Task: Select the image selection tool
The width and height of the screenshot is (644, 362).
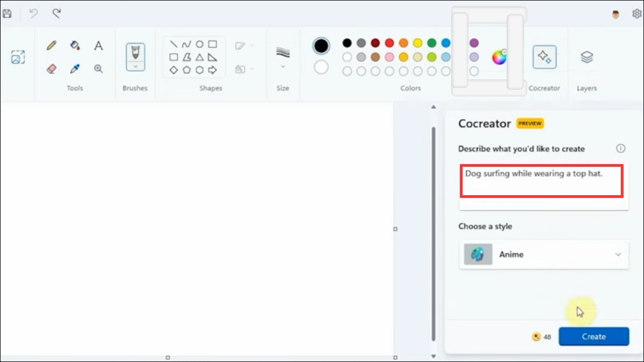Action: (x=18, y=57)
